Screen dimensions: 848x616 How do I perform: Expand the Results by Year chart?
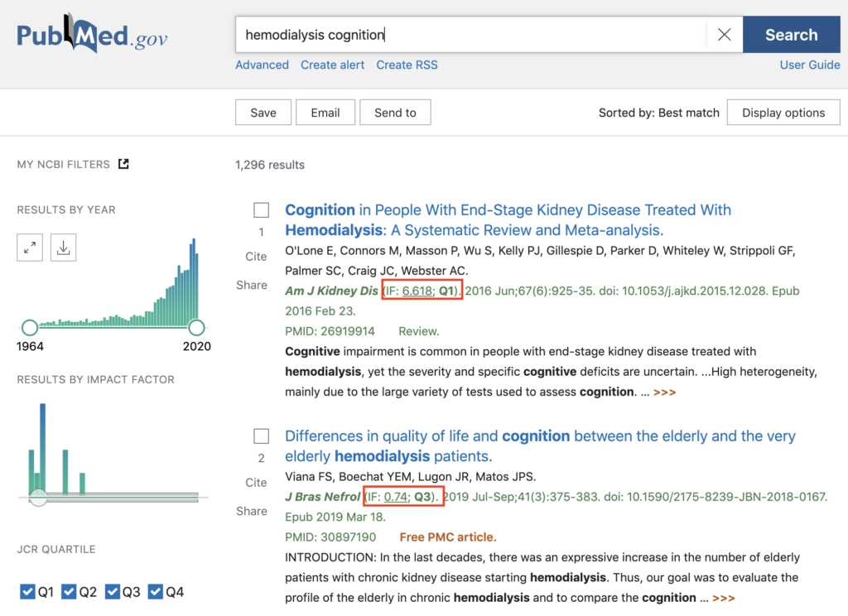30,247
